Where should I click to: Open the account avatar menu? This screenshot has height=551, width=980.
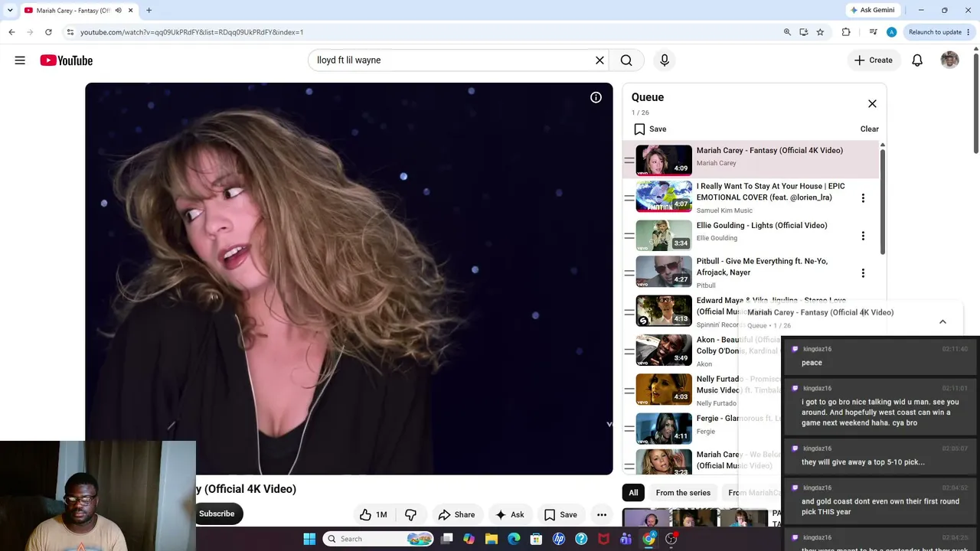coord(949,60)
